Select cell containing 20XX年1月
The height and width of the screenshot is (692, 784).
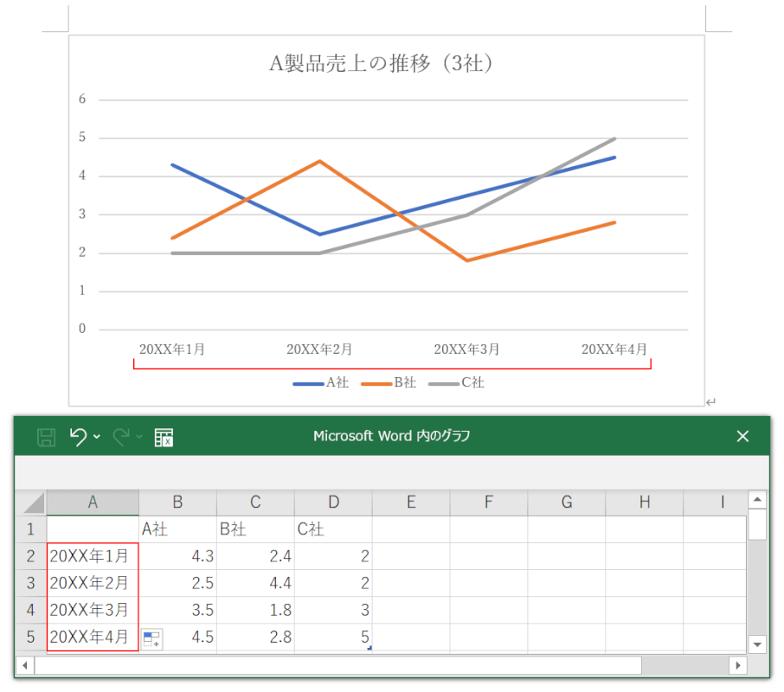coord(90,555)
